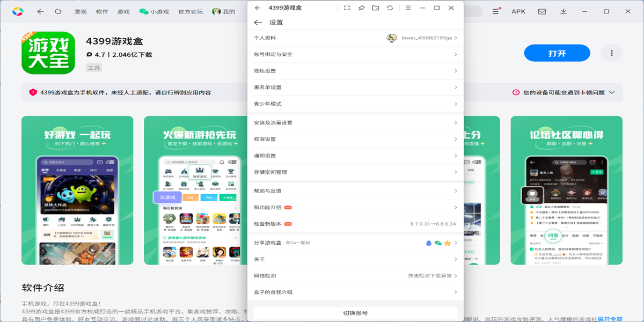Expand the 您的设备可能会遇到卡顿问题 warning
Screen dimensions: 644x322
coord(611,92)
